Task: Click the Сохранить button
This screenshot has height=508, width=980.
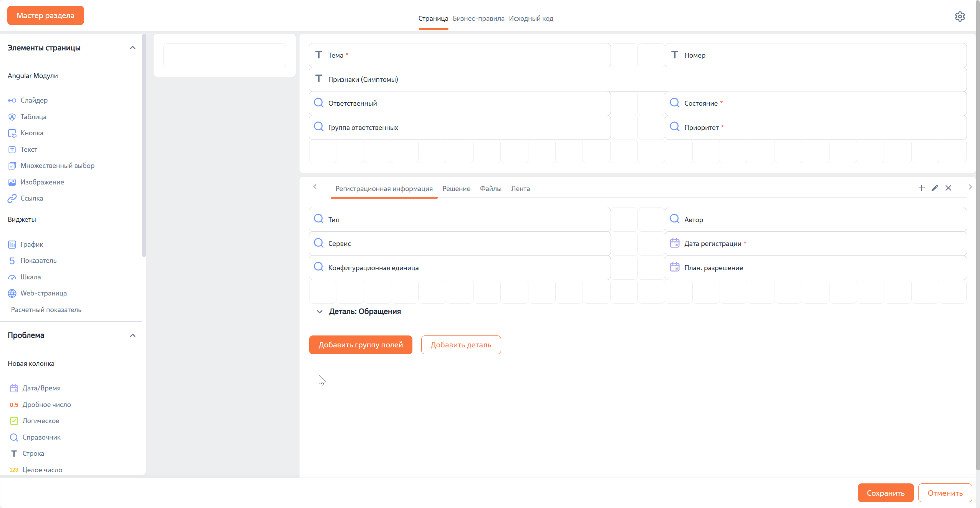Action: (x=885, y=493)
